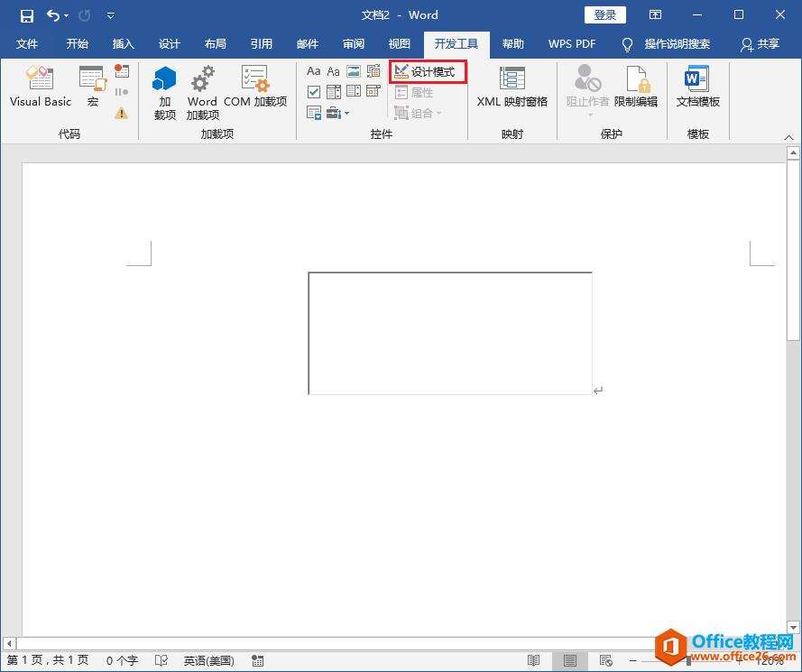The image size is (802, 672).
Task: Click the 登录 (Sign in) button
Action: 605,14
